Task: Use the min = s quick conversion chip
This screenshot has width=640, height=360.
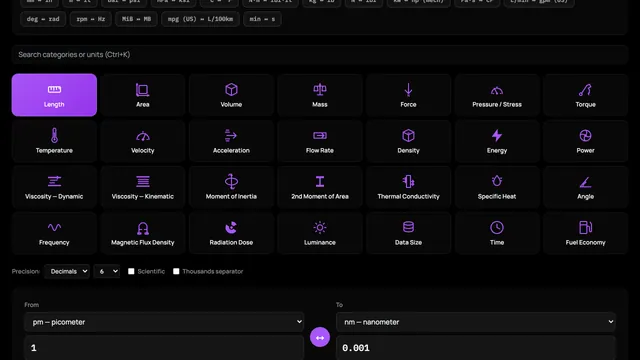Action: tap(262, 19)
